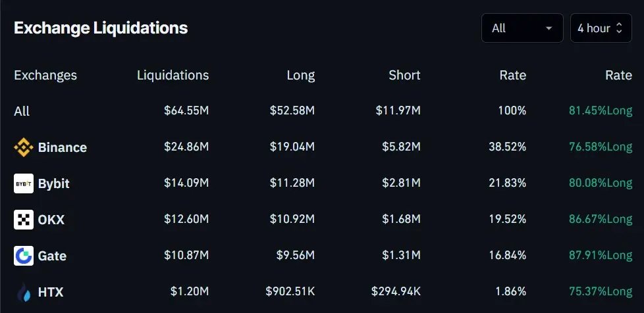This screenshot has width=644, height=313.
Task: Click the up-down arrows beside 4 hour
Action: click(x=619, y=28)
